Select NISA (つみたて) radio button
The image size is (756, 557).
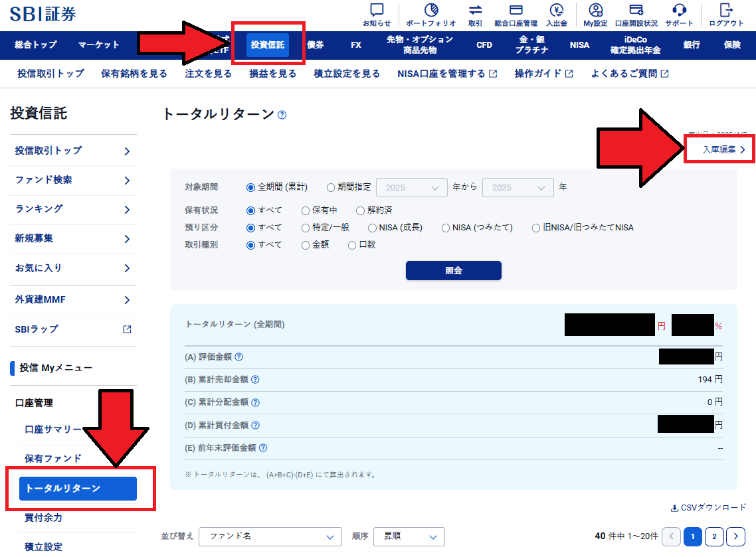pyautogui.click(x=446, y=228)
